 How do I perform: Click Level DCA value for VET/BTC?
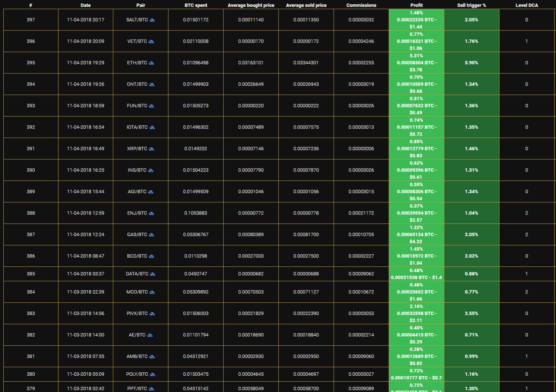point(526,41)
